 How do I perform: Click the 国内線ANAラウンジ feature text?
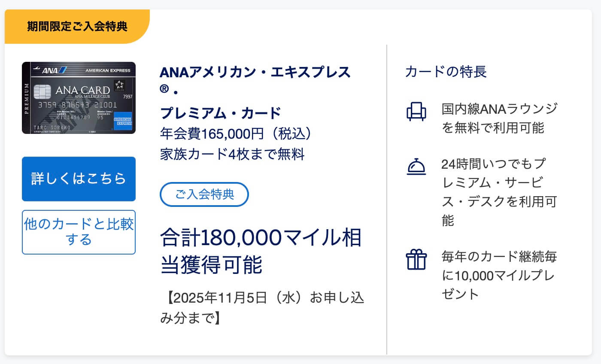click(499, 118)
